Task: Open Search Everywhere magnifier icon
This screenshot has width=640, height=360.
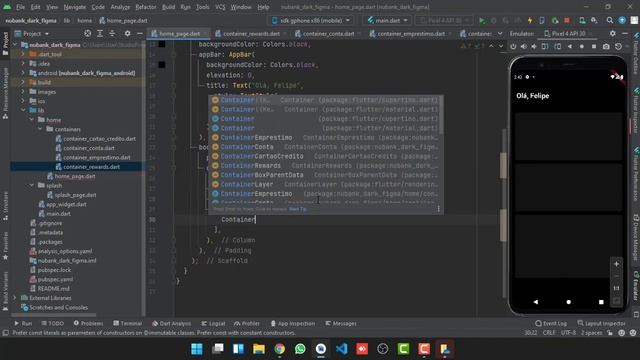Action: pos(609,20)
